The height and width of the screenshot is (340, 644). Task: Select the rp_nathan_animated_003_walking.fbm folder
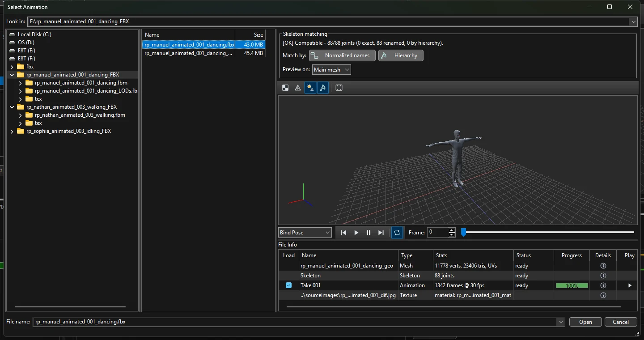click(x=80, y=115)
